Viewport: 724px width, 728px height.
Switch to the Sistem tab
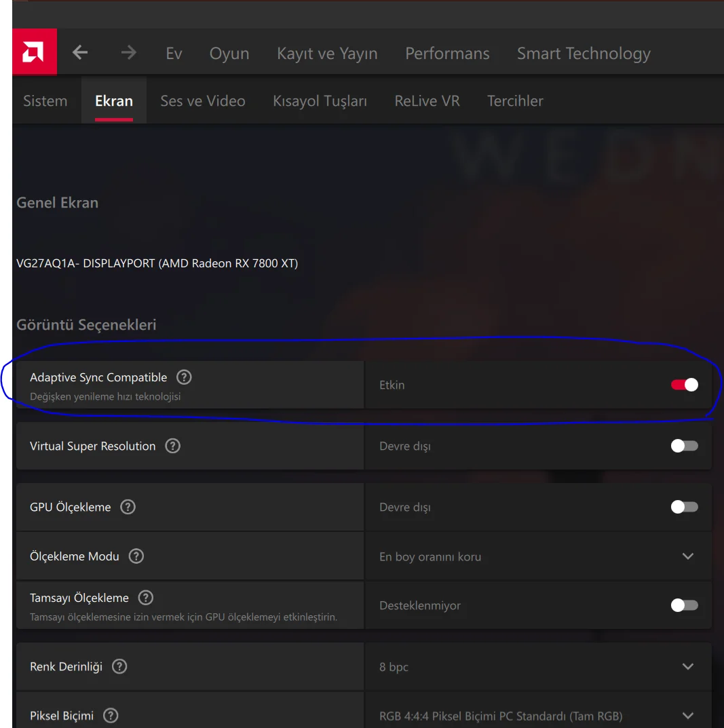(45, 101)
